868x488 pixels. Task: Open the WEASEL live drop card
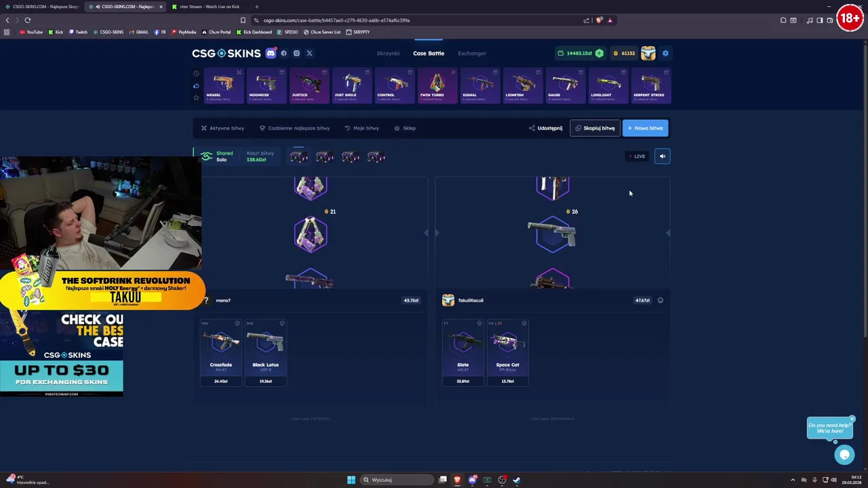(223, 85)
